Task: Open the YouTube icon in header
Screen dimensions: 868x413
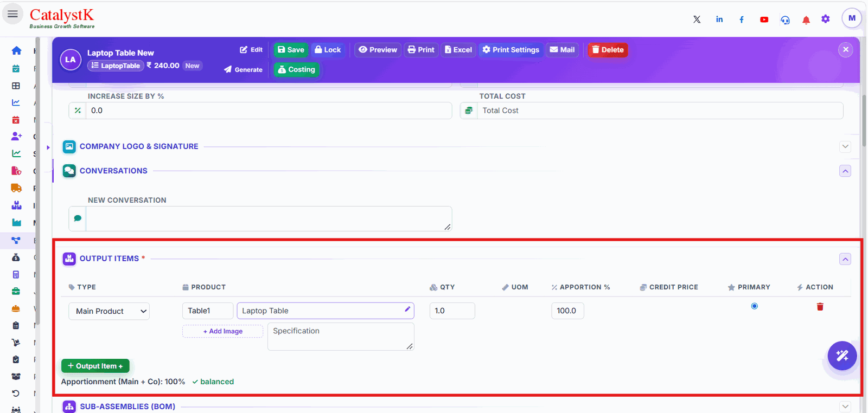Action: coord(764,20)
